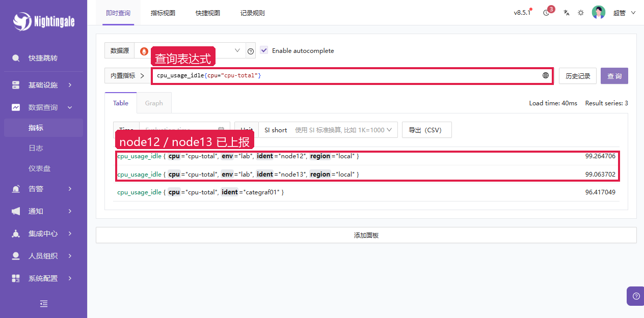The image size is (644, 318).
Task: Collapse the sidebar menu
Action: point(44,304)
